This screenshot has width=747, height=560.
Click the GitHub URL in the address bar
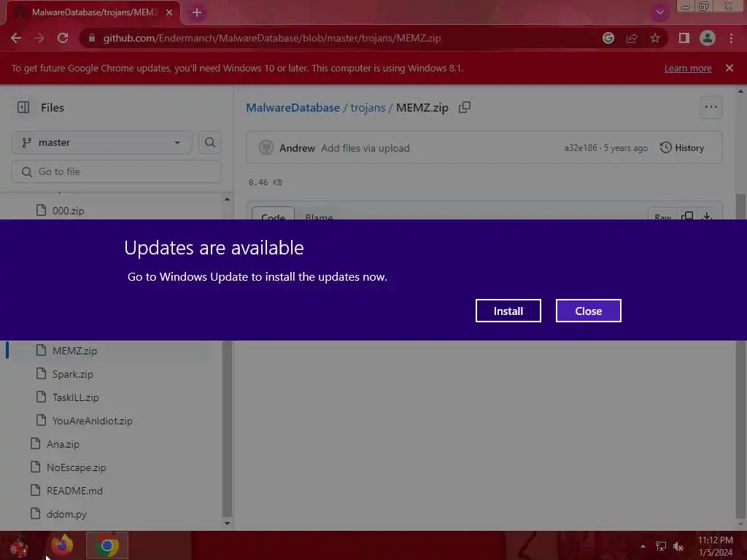pos(271,38)
